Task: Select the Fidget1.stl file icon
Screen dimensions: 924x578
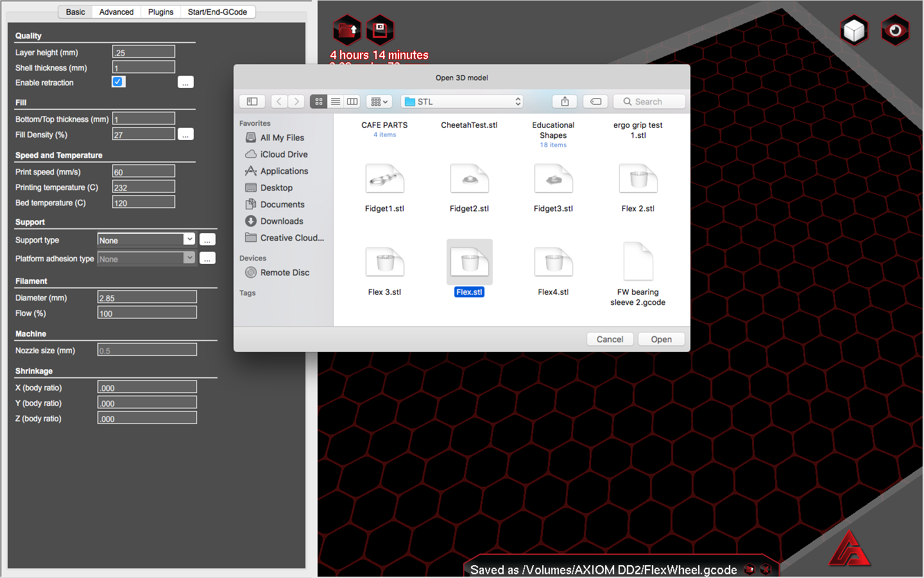Action: [385, 179]
